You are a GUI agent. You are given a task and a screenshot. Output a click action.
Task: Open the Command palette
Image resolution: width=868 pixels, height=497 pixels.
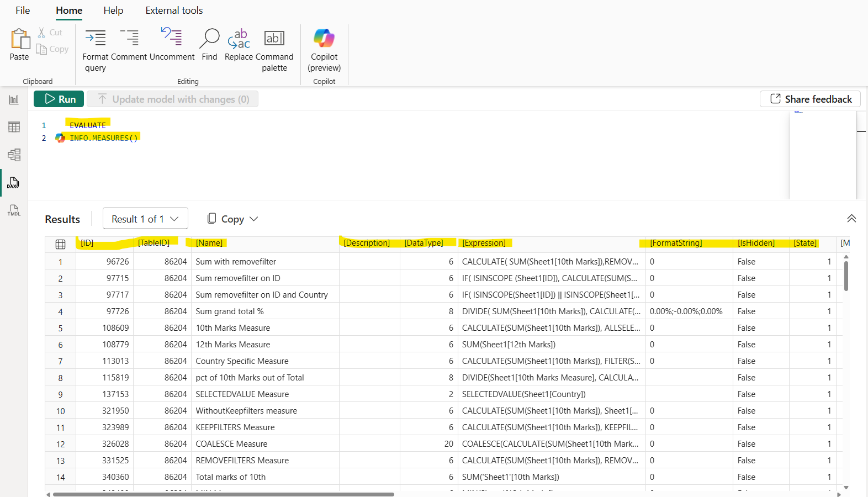(274, 39)
